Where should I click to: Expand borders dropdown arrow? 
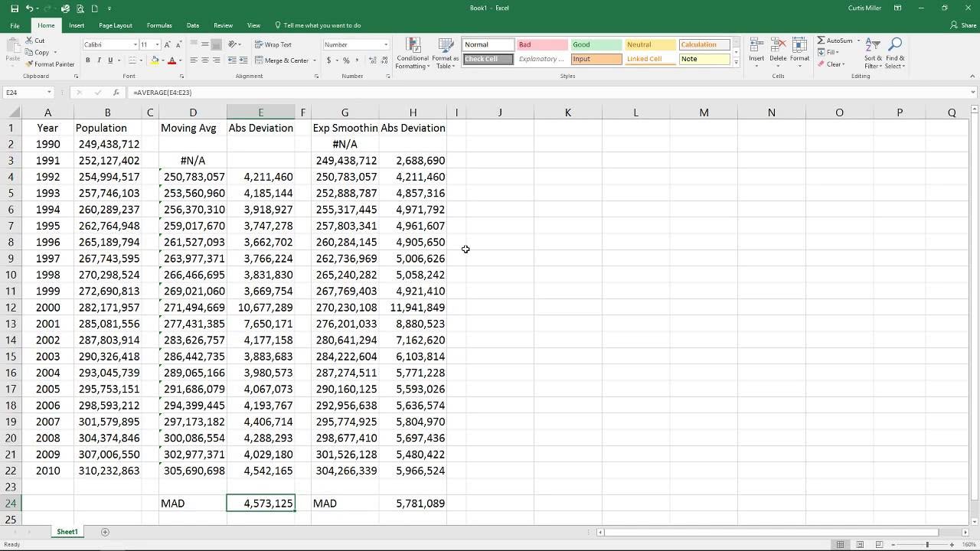(142, 60)
